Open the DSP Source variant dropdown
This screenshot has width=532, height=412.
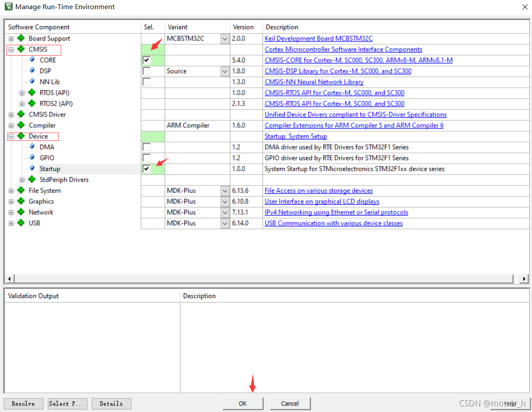coord(225,71)
